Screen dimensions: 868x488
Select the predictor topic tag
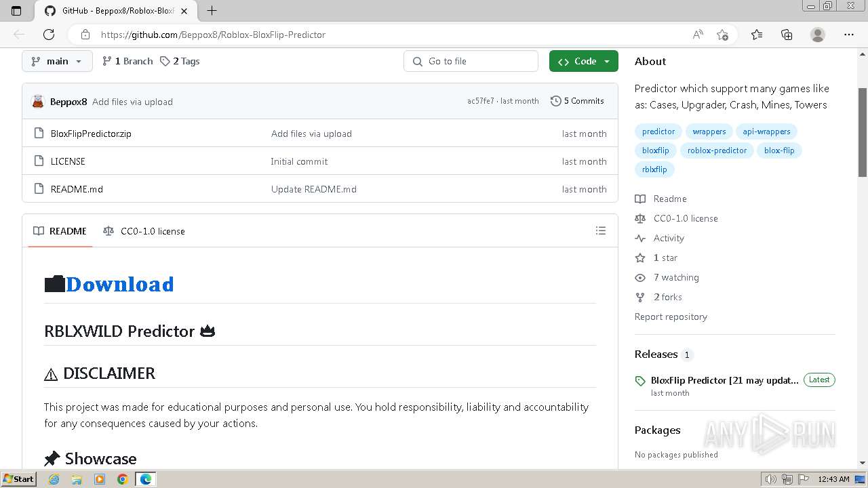[x=658, y=131]
